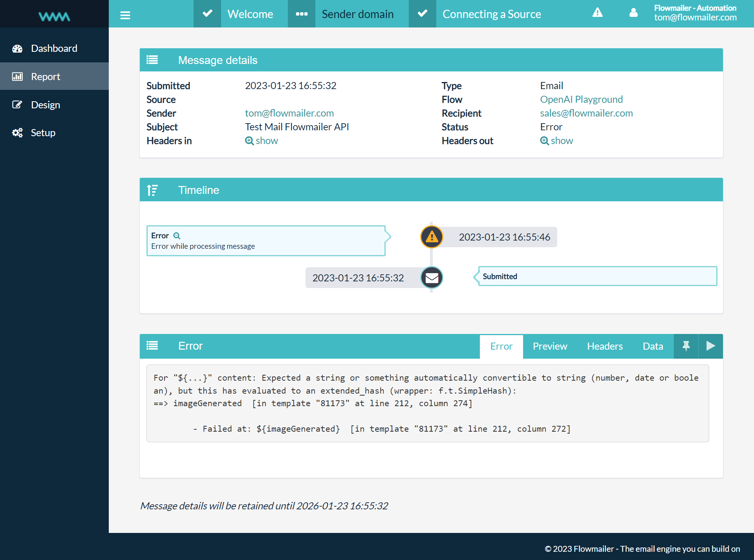
Task: Click the magnifier icon for Headers in
Action: pos(249,141)
